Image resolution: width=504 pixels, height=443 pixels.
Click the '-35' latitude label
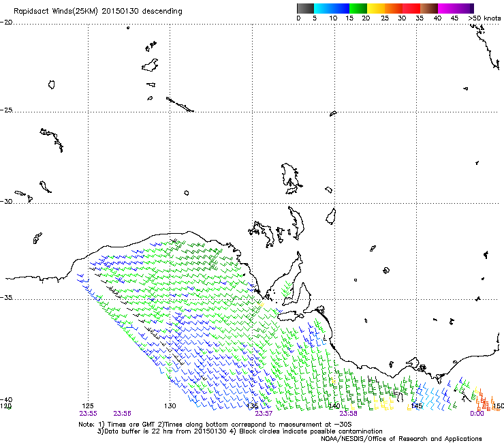point(6,298)
